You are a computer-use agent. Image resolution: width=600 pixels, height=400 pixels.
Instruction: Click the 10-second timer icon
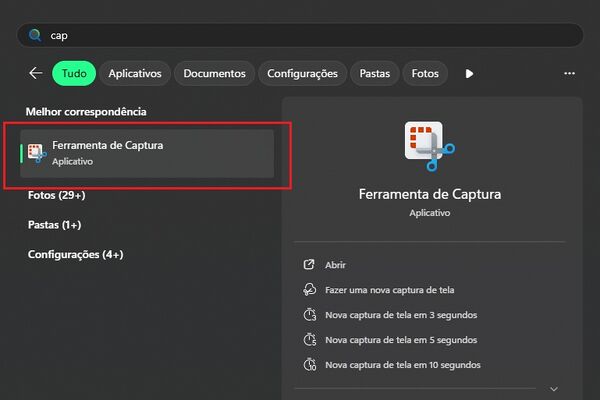310,364
